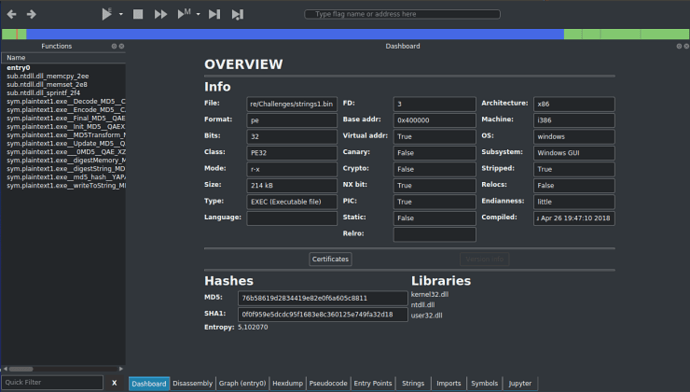
Task: Close the Dashboard panel
Action: pyautogui.click(x=686, y=46)
